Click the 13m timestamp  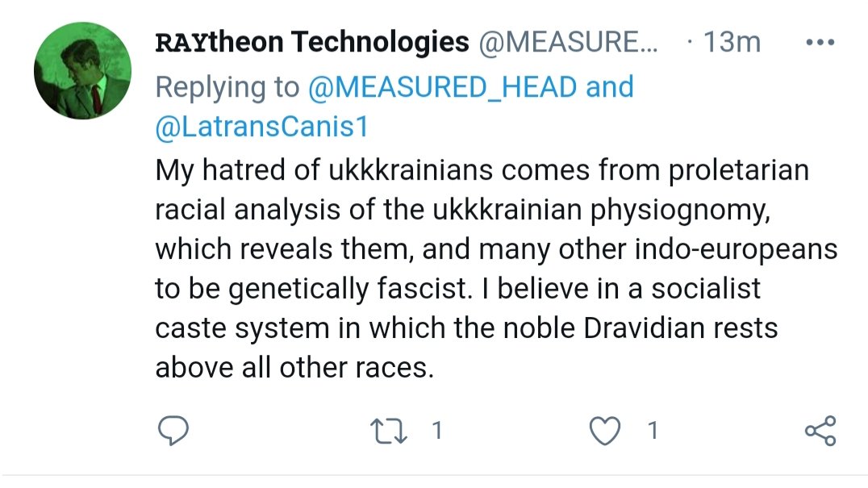[732, 42]
